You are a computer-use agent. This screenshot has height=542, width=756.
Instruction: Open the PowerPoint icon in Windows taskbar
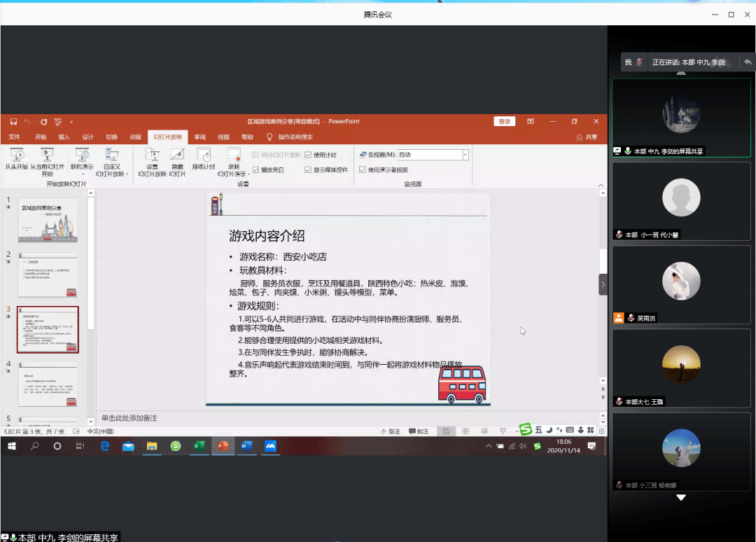click(x=223, y=446)
